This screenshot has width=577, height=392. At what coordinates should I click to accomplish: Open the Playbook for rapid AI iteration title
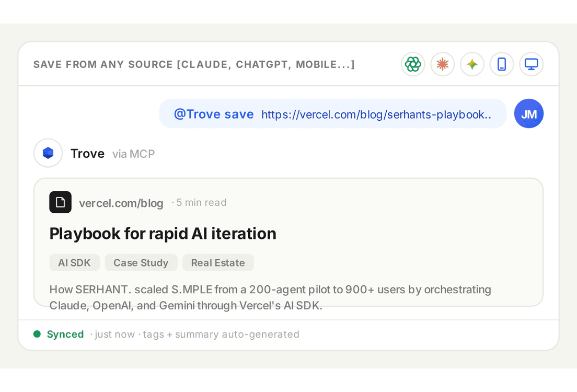click(163, 234)
